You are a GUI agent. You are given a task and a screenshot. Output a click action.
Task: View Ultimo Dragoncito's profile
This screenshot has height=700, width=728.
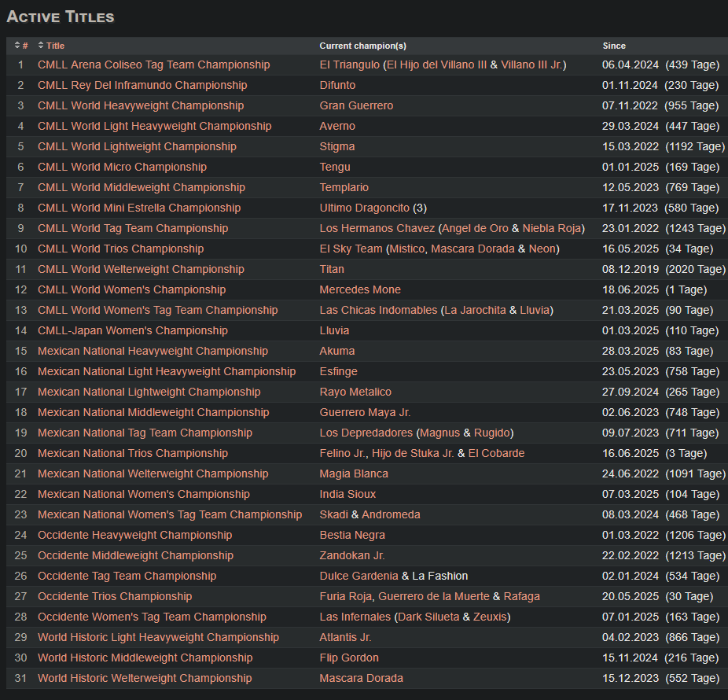[365, 208]
